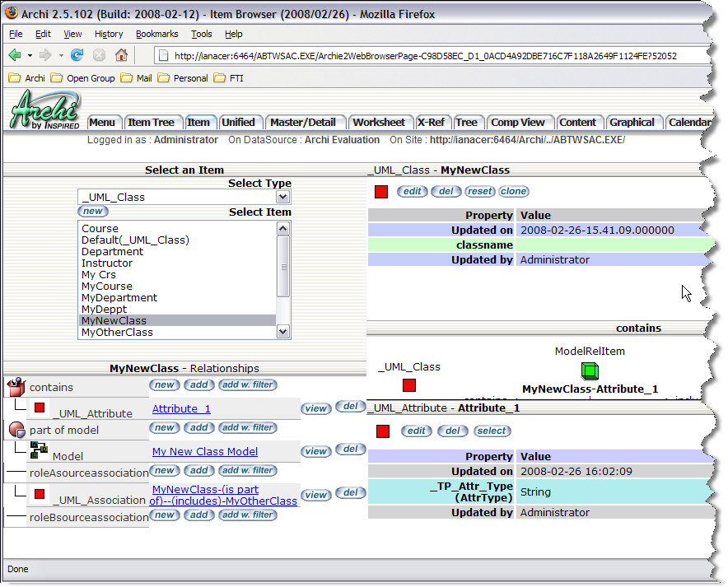Click the contains relationship icon
728x587 pixels.
tap(16, 387)
